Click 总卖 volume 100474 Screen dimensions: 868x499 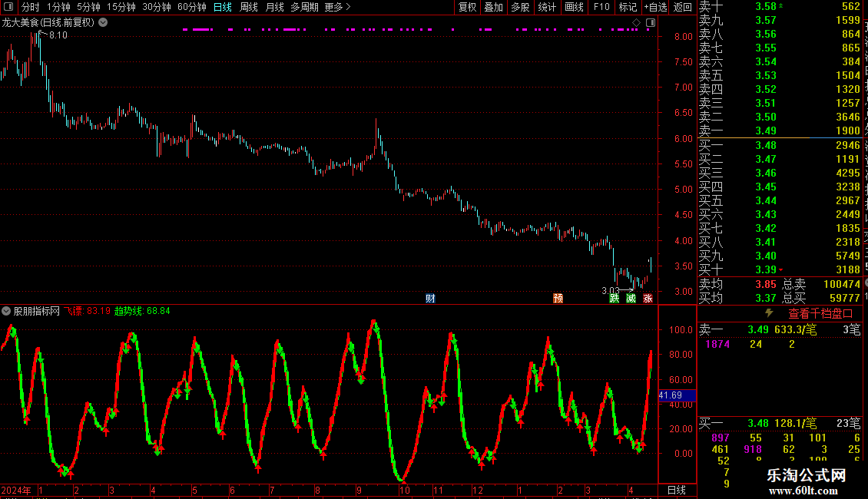[x=841, y=284]
